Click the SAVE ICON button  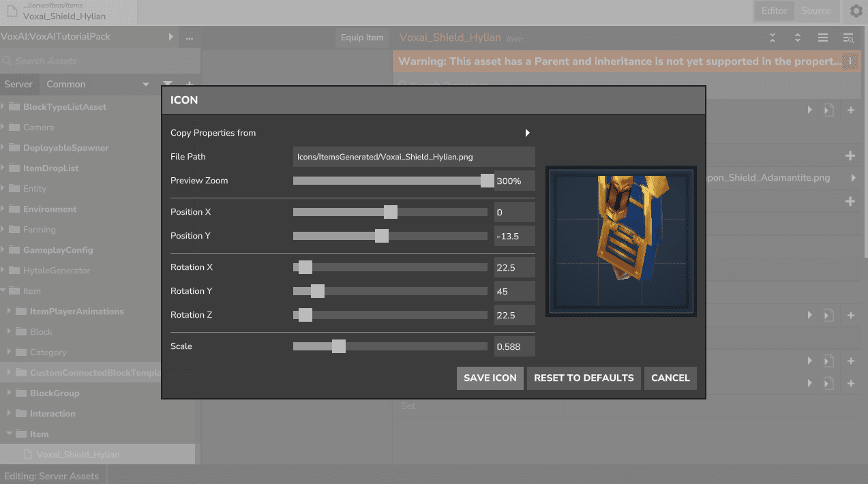(x=490, y=378)
